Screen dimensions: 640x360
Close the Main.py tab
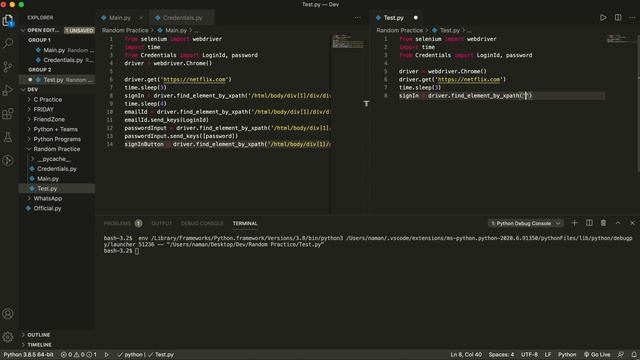(x=141, y=18)
